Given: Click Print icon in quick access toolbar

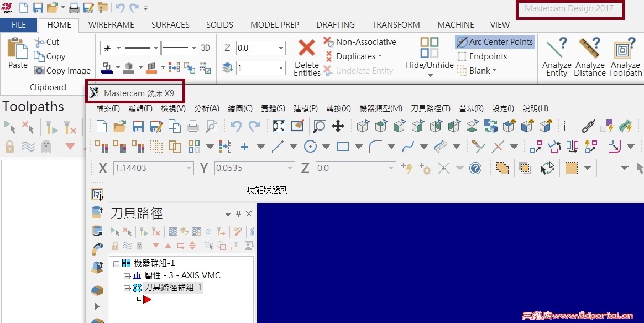Looking at the screenshot, I should (x=74, y=7).
